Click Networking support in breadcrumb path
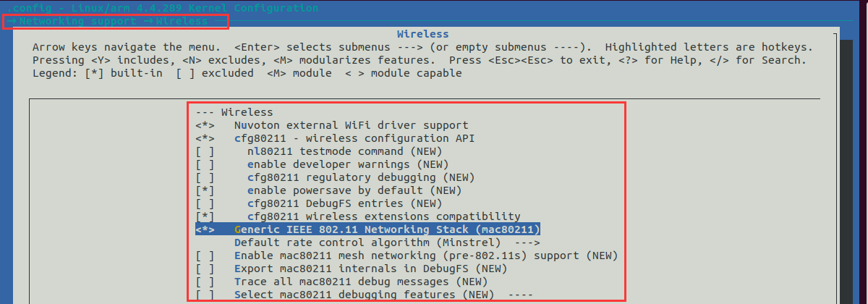 click(77, 21)
